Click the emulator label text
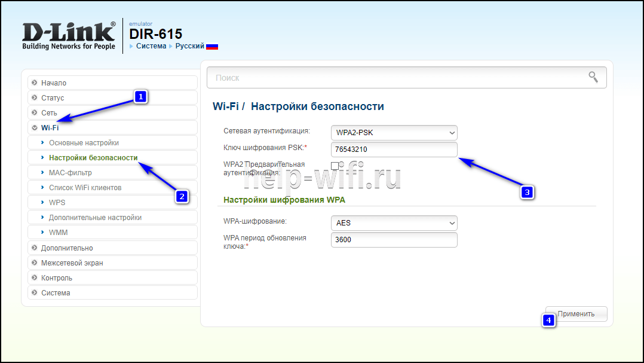 [141, 24]
